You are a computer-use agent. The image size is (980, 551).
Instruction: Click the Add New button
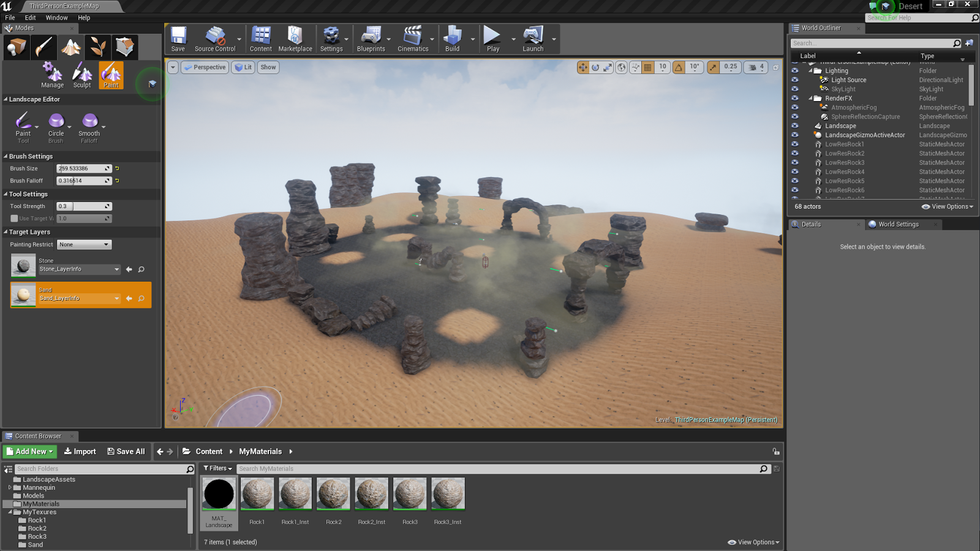click(x=31, y=452)
